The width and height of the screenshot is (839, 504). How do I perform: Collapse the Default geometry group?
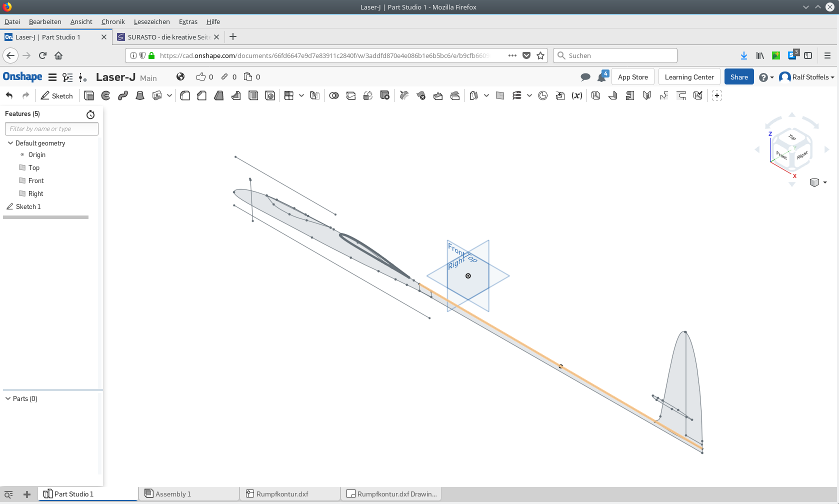pyautogui.click(x=10, y=143)
